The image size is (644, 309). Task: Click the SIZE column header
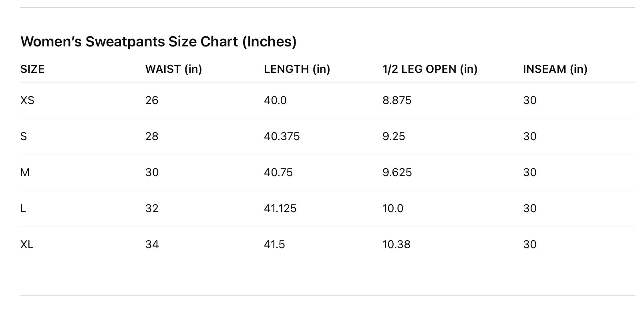[32, 69]
